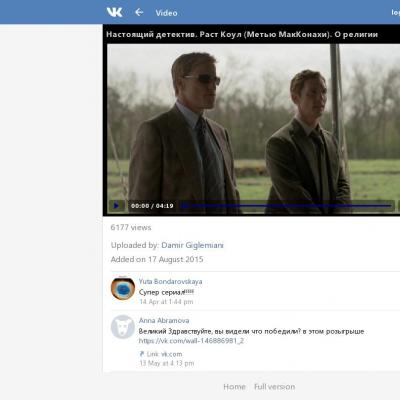Follow the vk.com/wall-146886981_2 link
The width and height of the screenshot is (400, 400).
pyautogui.click(x=191, y=341)
